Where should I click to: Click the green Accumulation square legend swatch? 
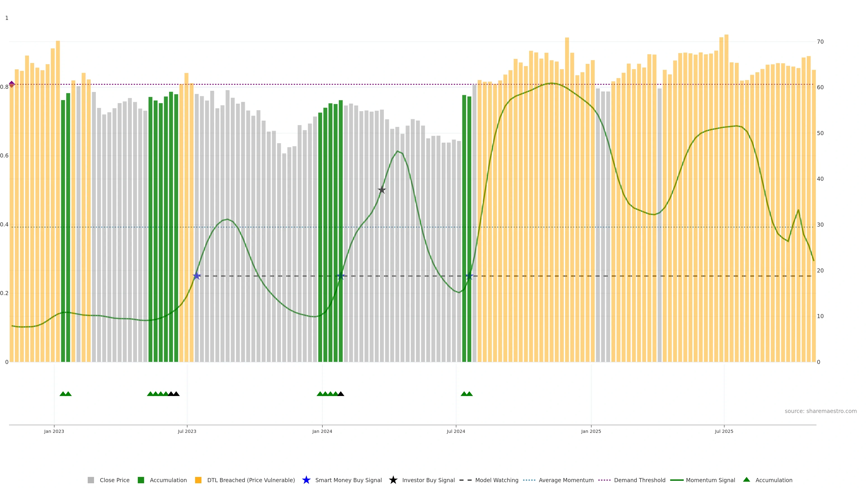tap(141, 480)
